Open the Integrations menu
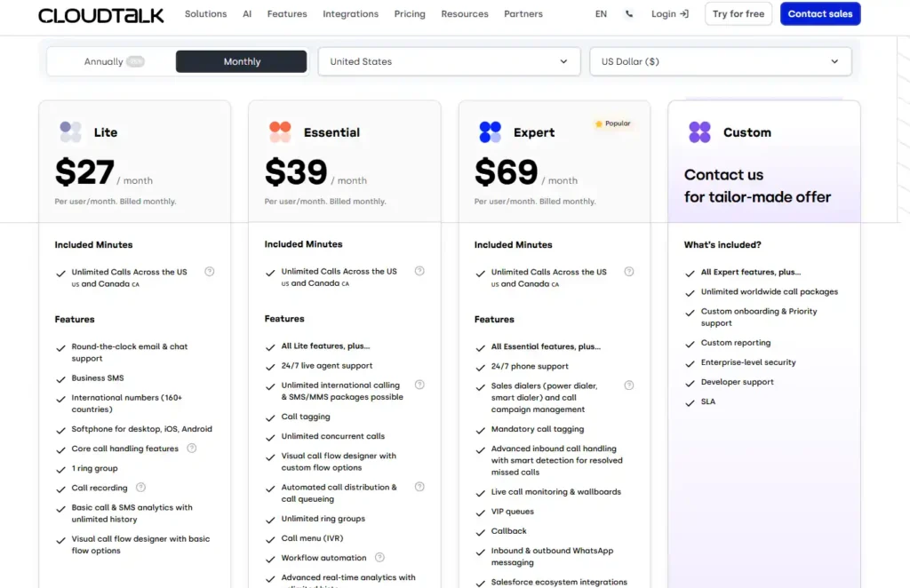 [x=350, y=14]
